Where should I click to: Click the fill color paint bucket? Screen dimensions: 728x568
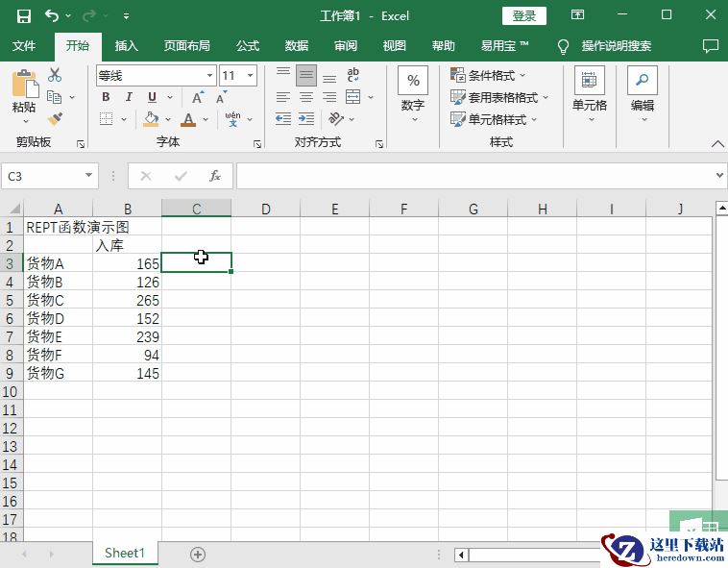click(x=151, y=119)
